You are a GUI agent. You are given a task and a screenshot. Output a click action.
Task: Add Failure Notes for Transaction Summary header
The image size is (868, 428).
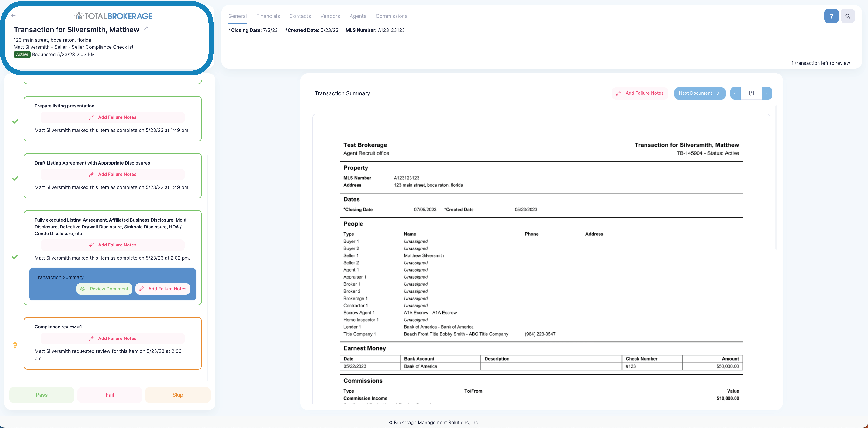click(639, 93)
